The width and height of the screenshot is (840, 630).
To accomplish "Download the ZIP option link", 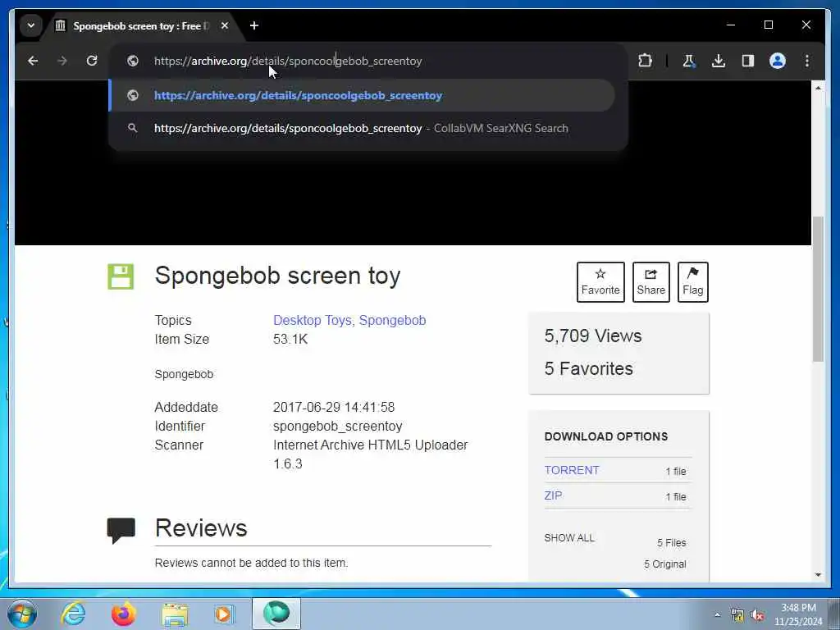I will [x=553, y=495].
